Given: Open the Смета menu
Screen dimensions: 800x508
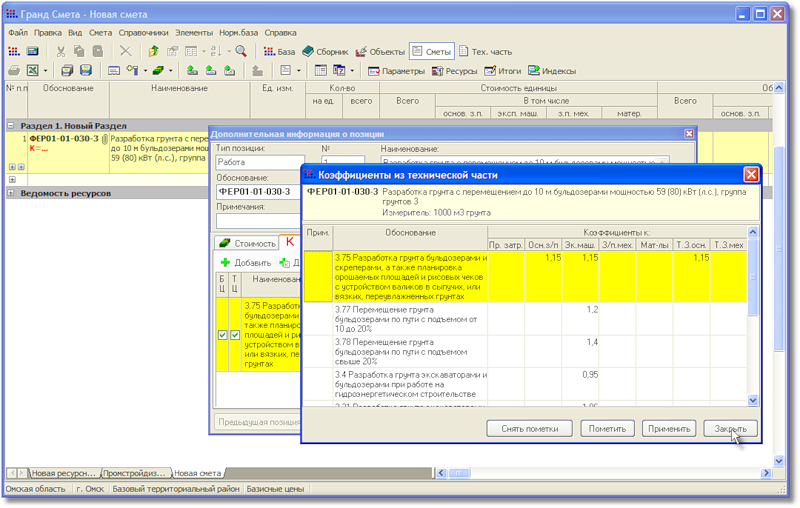Looking at the screenshot, I should click(100, 33).
